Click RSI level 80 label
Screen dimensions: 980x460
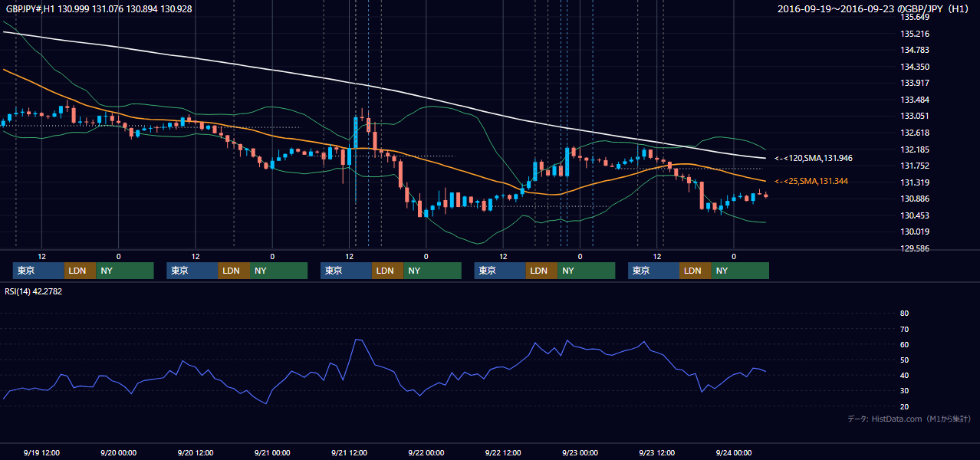(x=905, y=314)
